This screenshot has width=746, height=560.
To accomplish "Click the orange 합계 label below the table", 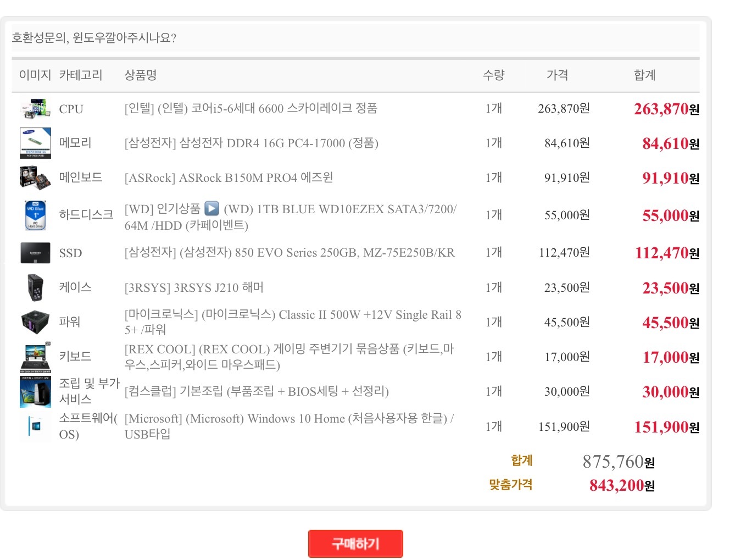I will (x=521, y=460).
